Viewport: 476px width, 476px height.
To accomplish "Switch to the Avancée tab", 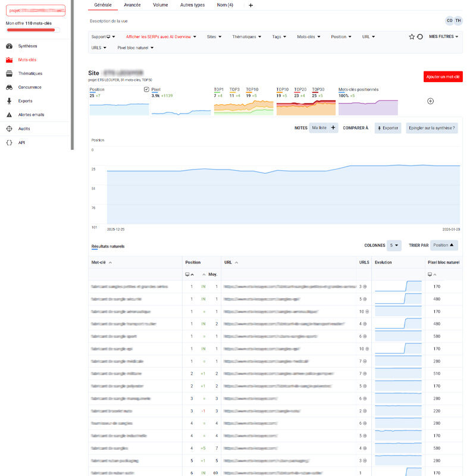I will (132, 5).
